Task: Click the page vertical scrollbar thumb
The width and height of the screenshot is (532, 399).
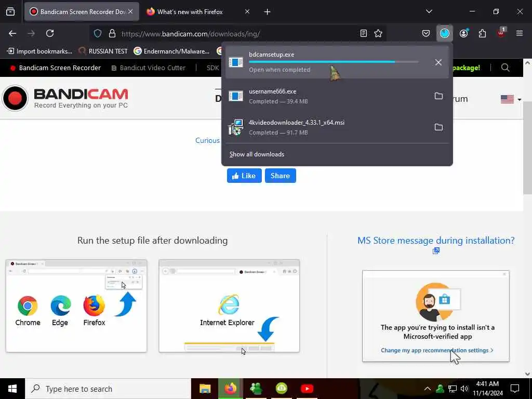Action: pyautogui.click(x=527, y=148)
